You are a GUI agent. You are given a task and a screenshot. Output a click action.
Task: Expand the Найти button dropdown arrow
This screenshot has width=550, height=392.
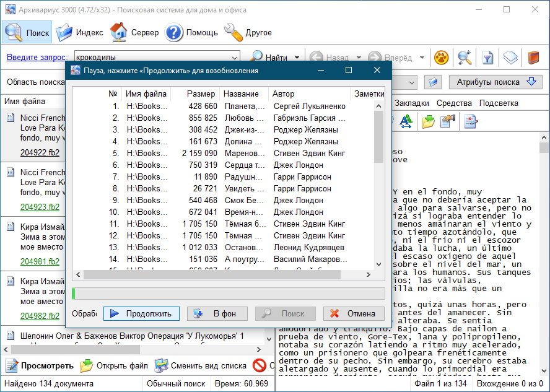297,58
